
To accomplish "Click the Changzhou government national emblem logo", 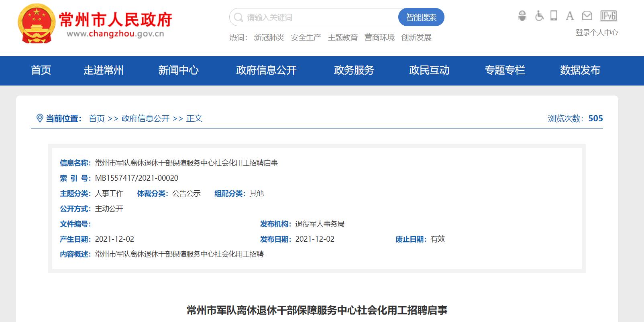I will click(x=37, y=23).
